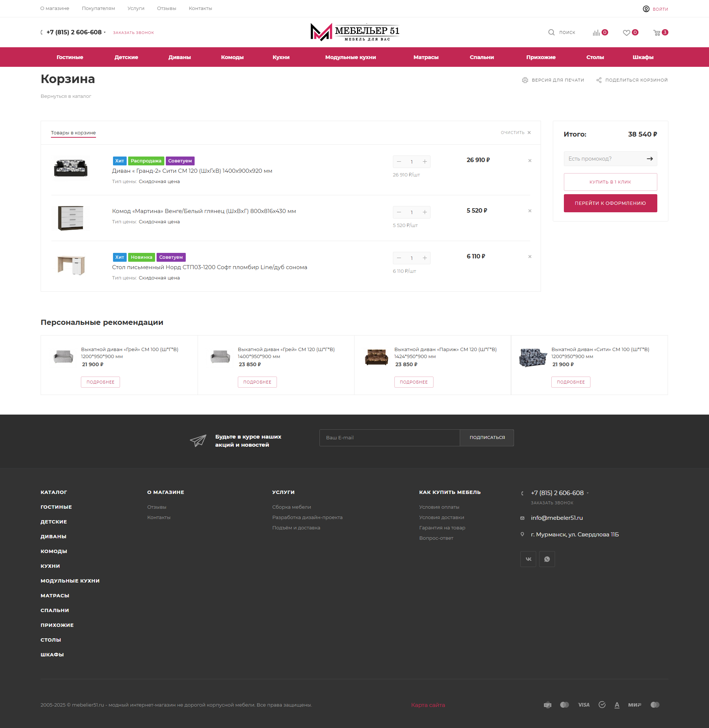Open the cart icon with 3 items
709x728 pixels.
(x=657, y=32)
